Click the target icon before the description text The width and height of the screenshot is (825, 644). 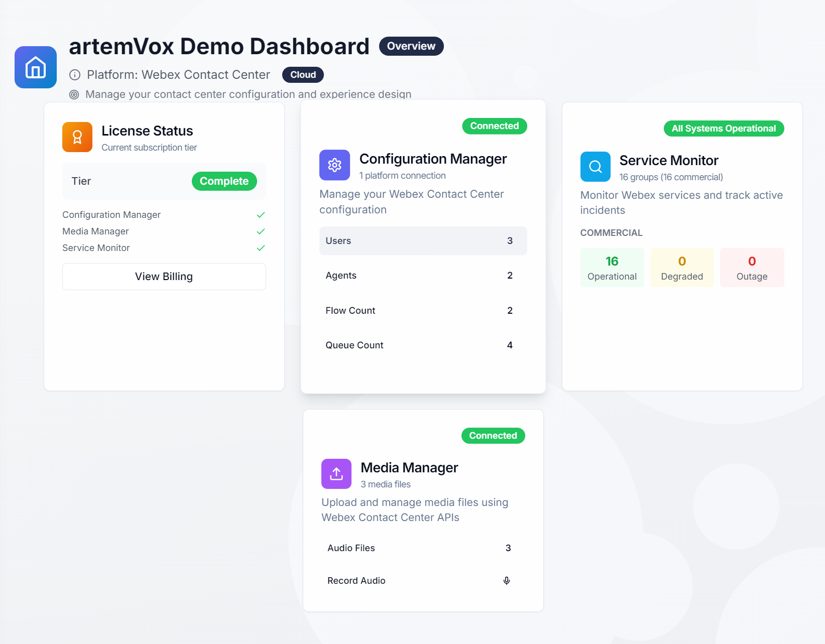coord(74,94)
